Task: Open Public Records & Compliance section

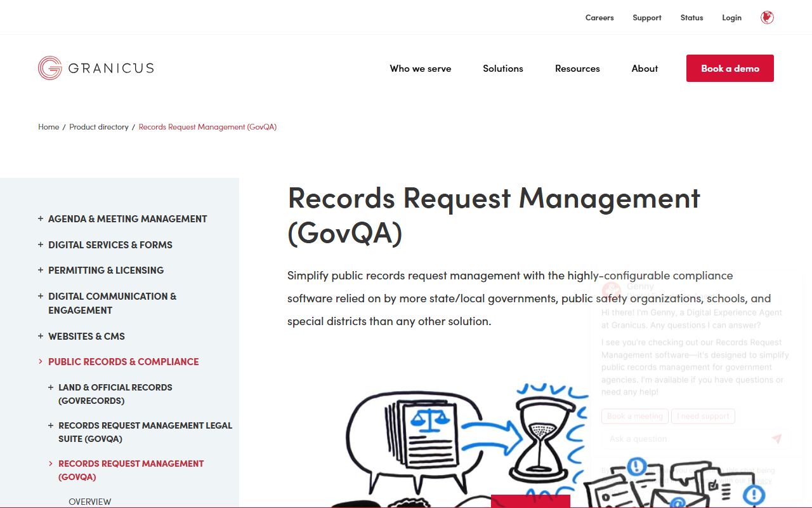Action: click(x=124, y=361)
